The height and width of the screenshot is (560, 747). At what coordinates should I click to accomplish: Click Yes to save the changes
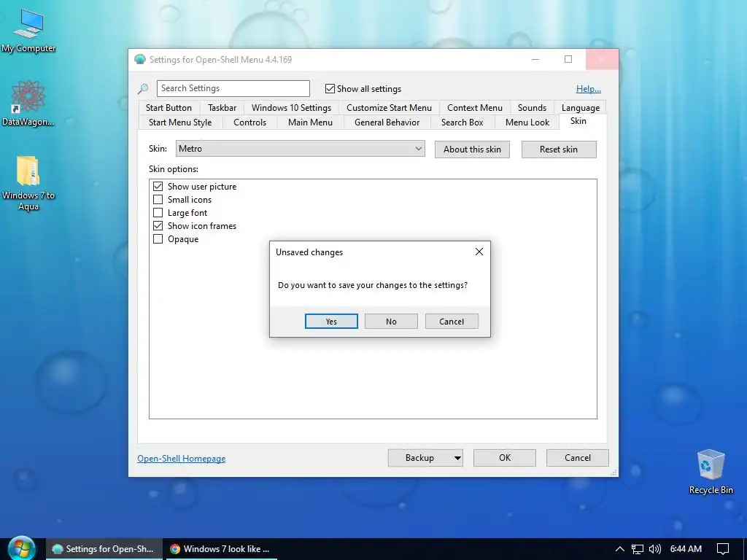pyautogui.click(x=331, y=322)
